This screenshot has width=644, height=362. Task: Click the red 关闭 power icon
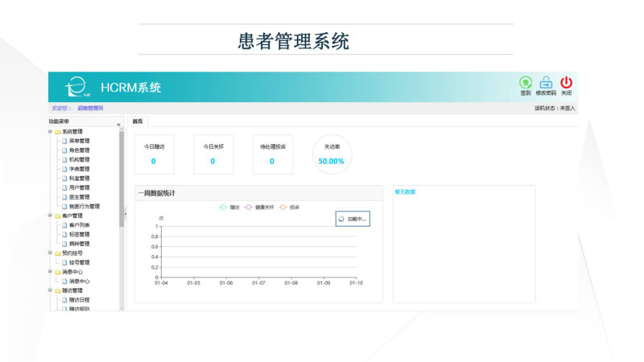click(567, 83)
